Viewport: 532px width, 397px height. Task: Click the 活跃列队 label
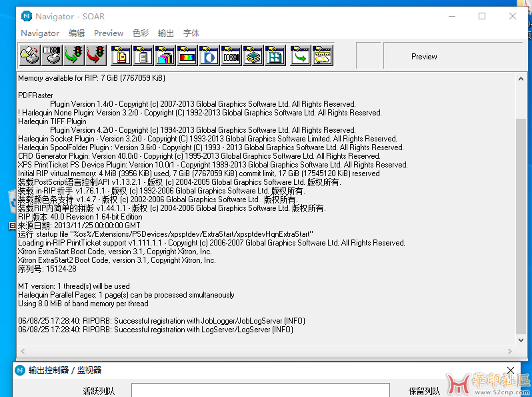[99, 391]
